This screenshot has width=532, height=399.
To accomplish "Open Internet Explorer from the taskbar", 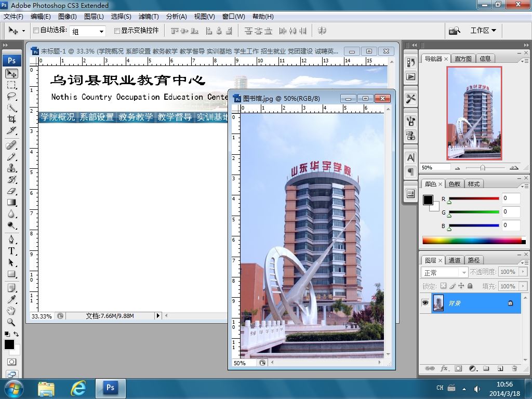I will pos(78,388).
